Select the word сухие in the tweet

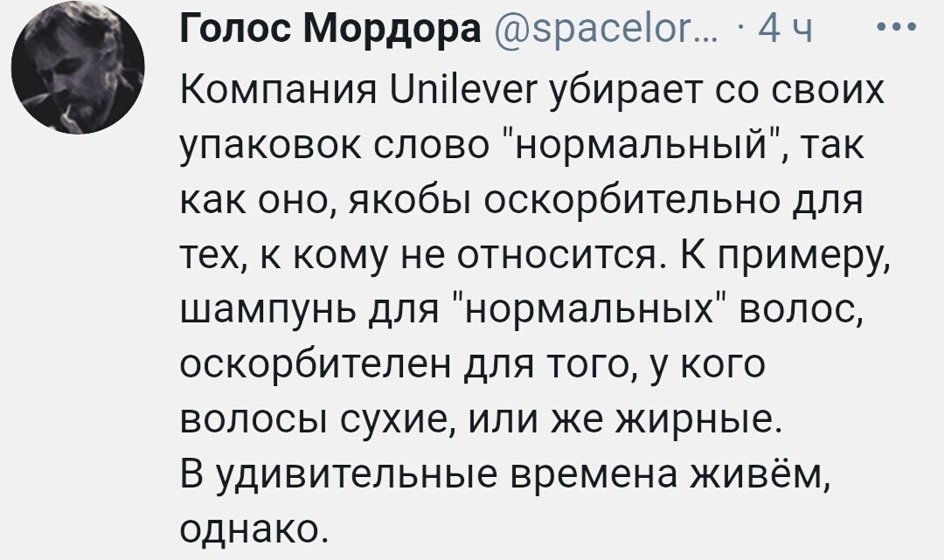pos(396,419)
